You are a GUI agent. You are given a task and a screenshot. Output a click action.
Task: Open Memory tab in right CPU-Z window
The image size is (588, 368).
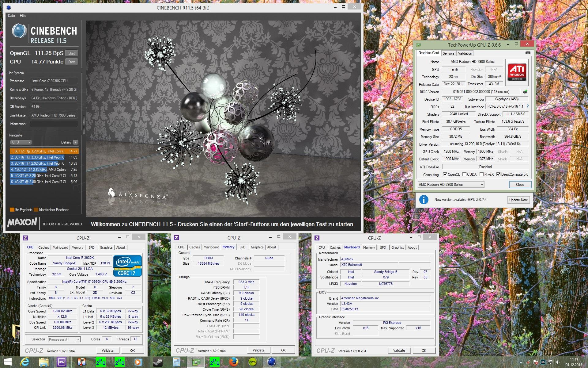coord(369,247)
